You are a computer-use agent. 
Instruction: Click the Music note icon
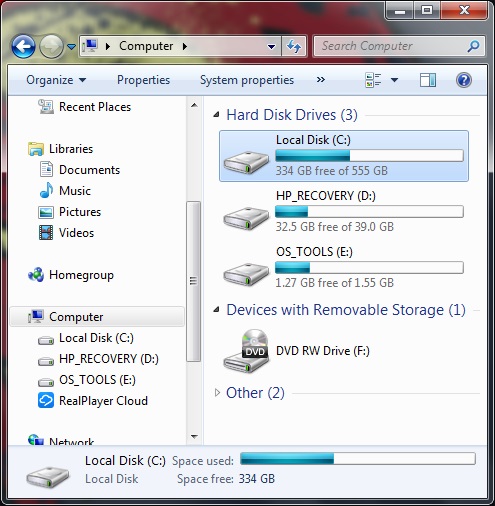pyautogui.click(x=46, y=190)
